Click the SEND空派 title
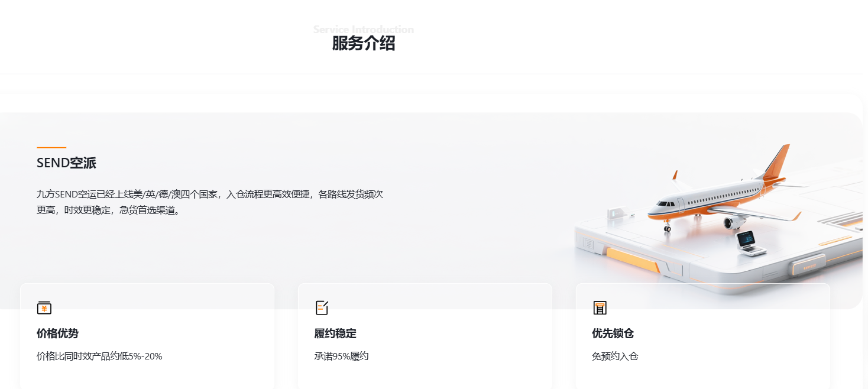 coord(66,163)
